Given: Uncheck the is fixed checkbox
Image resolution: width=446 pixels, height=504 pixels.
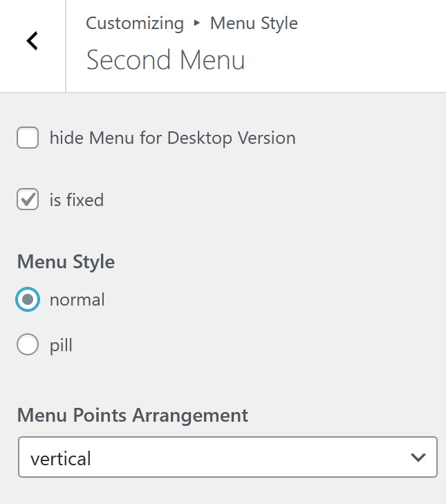Looking at the screenshot, I should click(x=28, y=200).
